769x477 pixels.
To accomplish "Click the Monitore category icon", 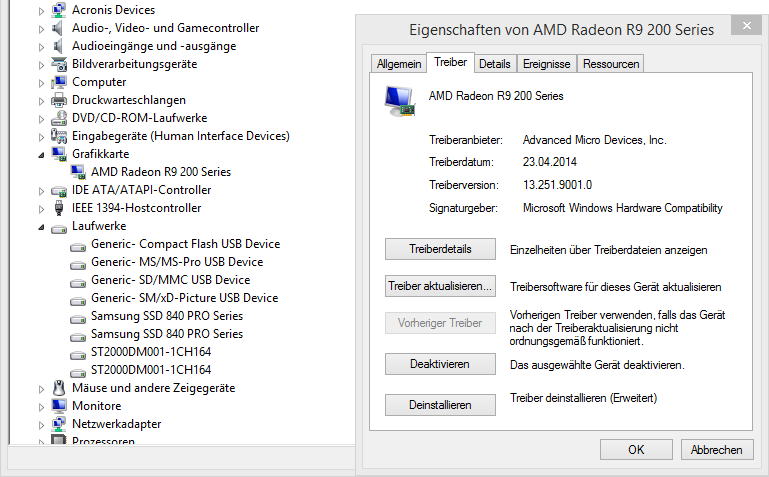I will (59, 406).
